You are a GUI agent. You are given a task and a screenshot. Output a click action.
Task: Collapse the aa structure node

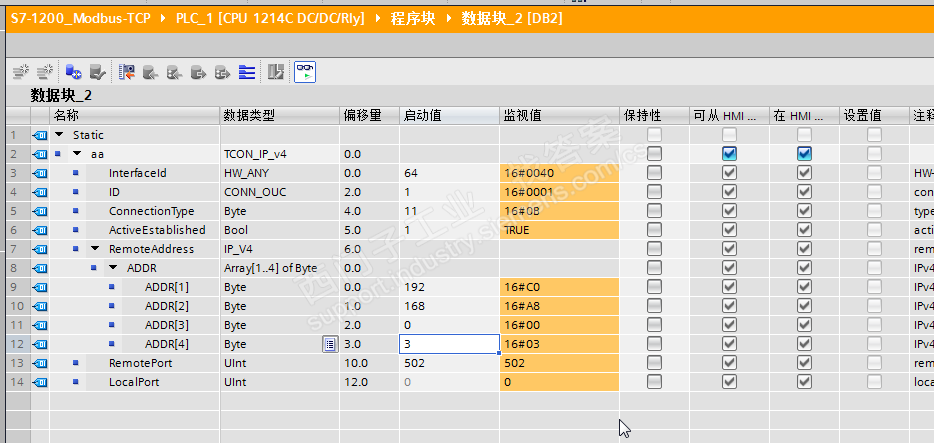pyautogui.click(x=76, y=154)
